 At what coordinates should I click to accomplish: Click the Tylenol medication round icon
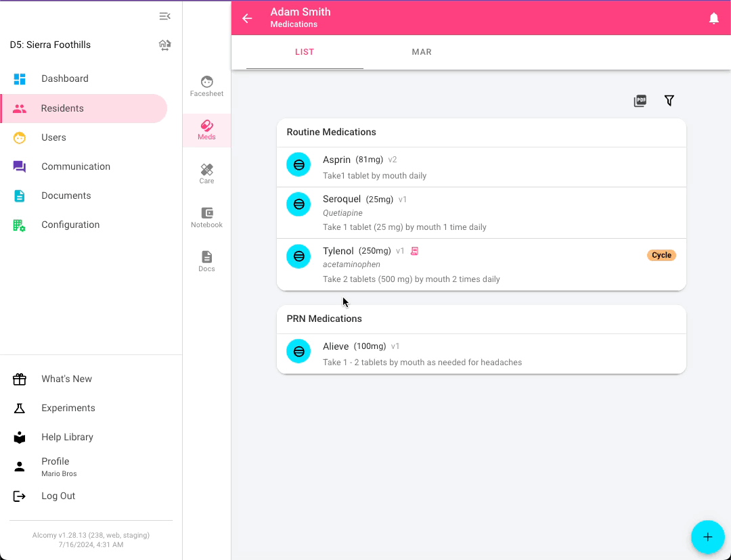[x=298, y=256]
